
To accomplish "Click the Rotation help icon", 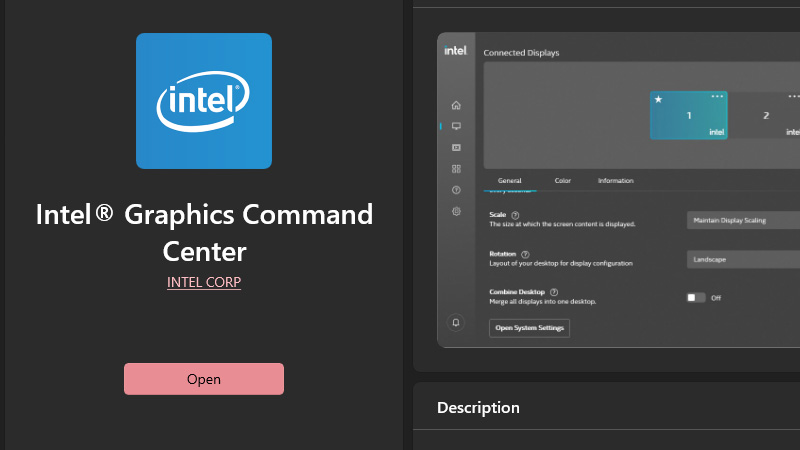I will coord(526,254).
